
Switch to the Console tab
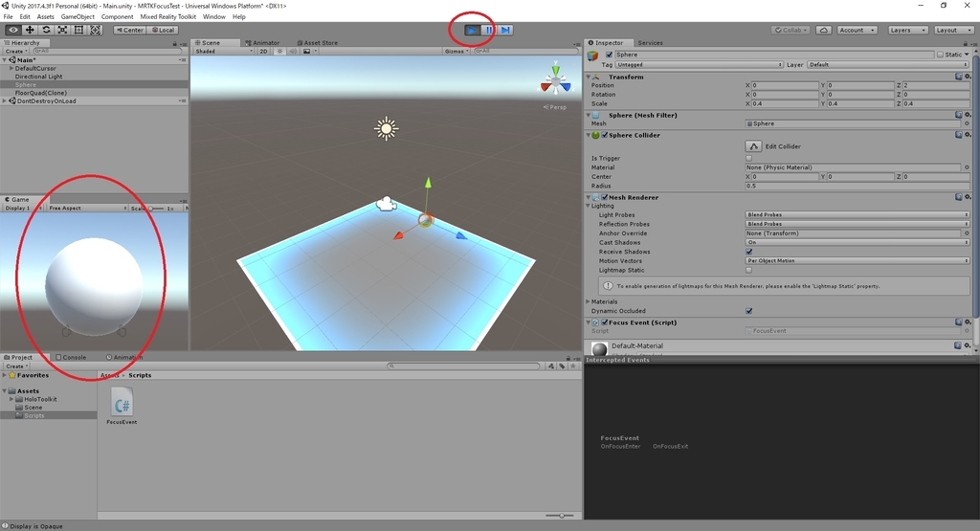pyautogui.click(x=71, y=357)
